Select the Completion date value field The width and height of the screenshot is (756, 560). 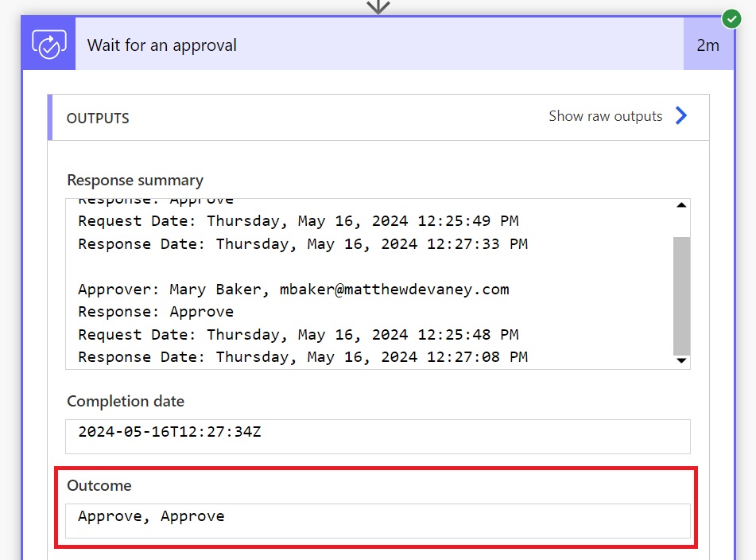pos(378,436)
